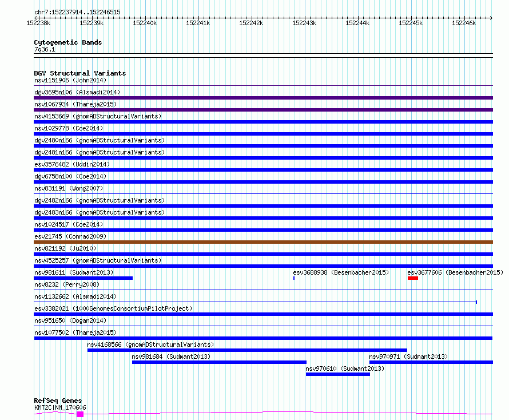
Task: Select the nsv981611 (Sudmant2013) blue bar
Action: coord(83,278)
